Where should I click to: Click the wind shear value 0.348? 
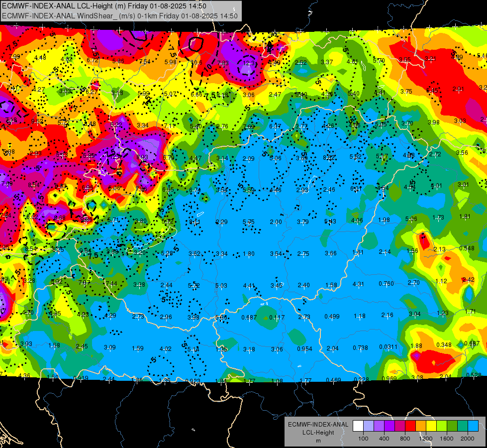click(444, 345)
